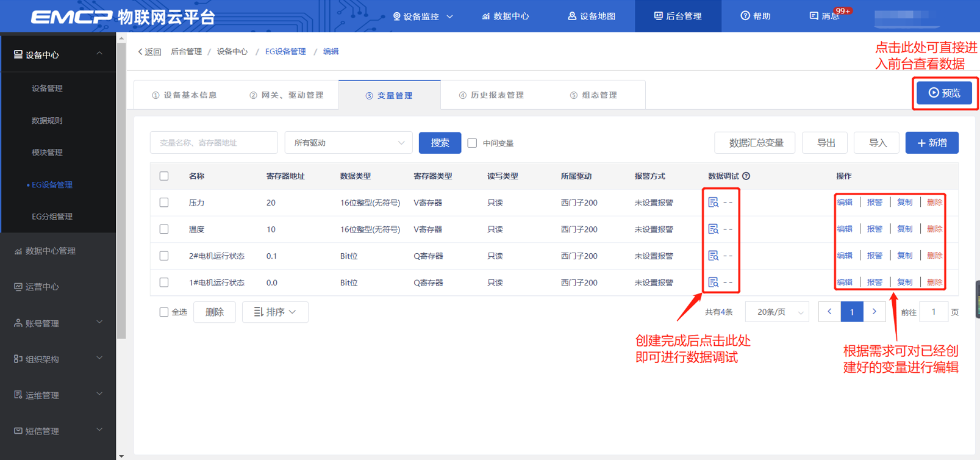Image resolution: width=980 pixels, height=460 pixels.
Task: Click the 数据中心管理 chart icon
Action: (18, 251)
